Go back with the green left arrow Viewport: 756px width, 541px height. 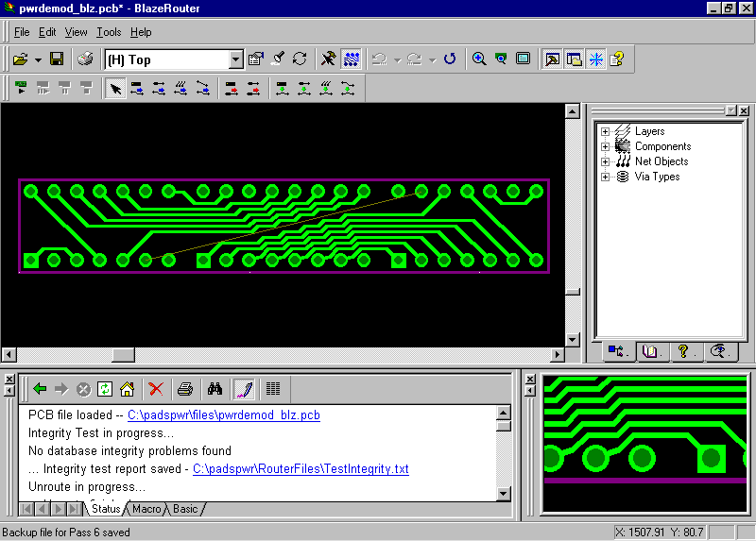coord(40,389)
